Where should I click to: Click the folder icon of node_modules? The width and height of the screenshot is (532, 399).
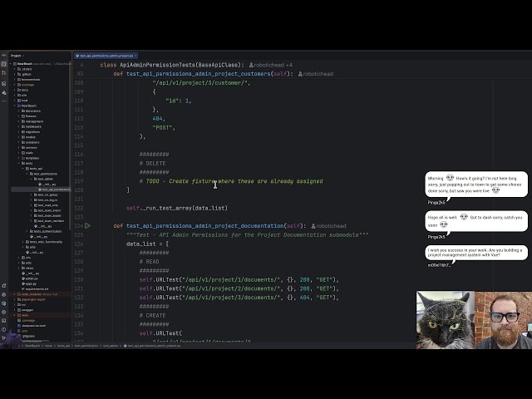pos(19,294)
